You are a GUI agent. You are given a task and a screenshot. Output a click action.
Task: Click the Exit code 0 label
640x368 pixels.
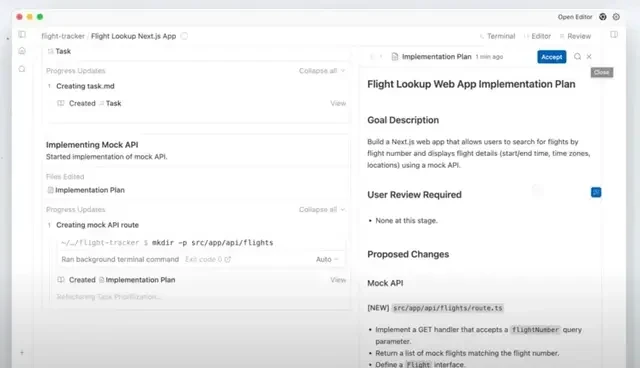click(204, 259)
